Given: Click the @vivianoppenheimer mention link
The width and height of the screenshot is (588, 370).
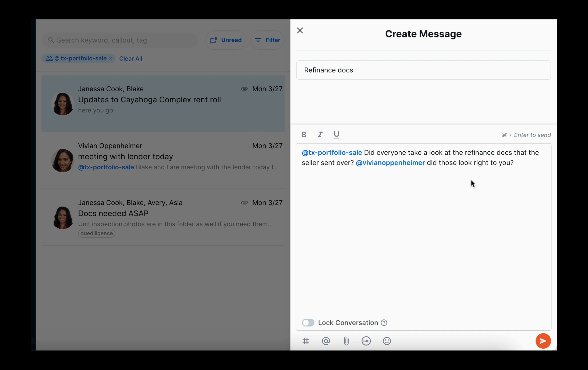Looking at the screenshot, I should coord(390,162).
